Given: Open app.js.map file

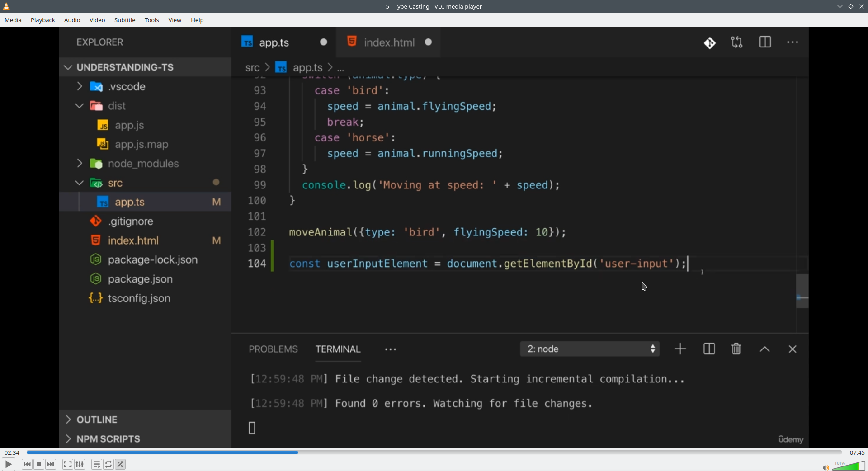Looking at the screenshot, I should click(145, 144).
